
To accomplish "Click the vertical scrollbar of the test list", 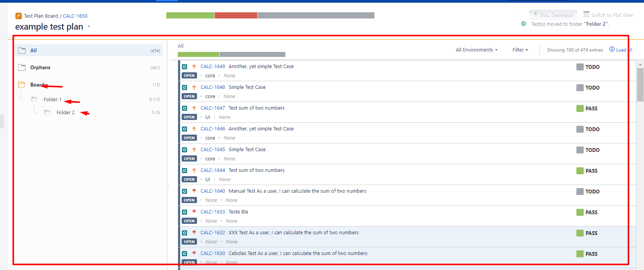I will click(640, 85).
